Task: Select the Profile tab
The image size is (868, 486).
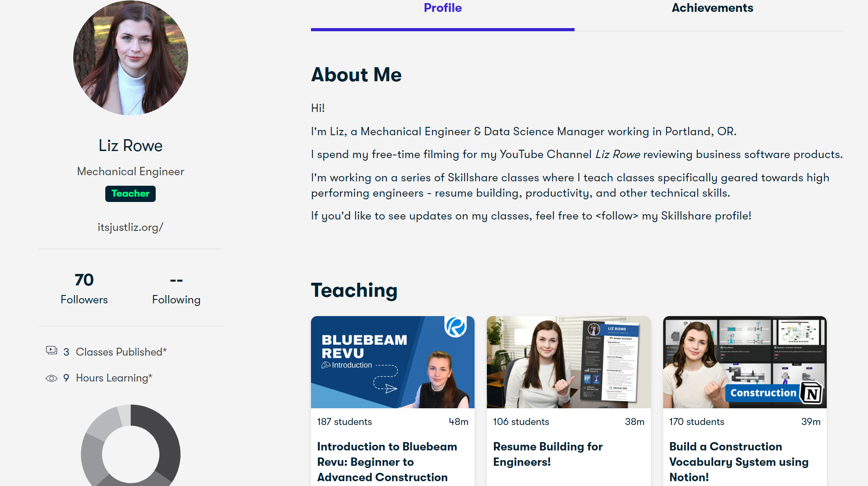Action: pyautogui.click(x=442, y=8)
